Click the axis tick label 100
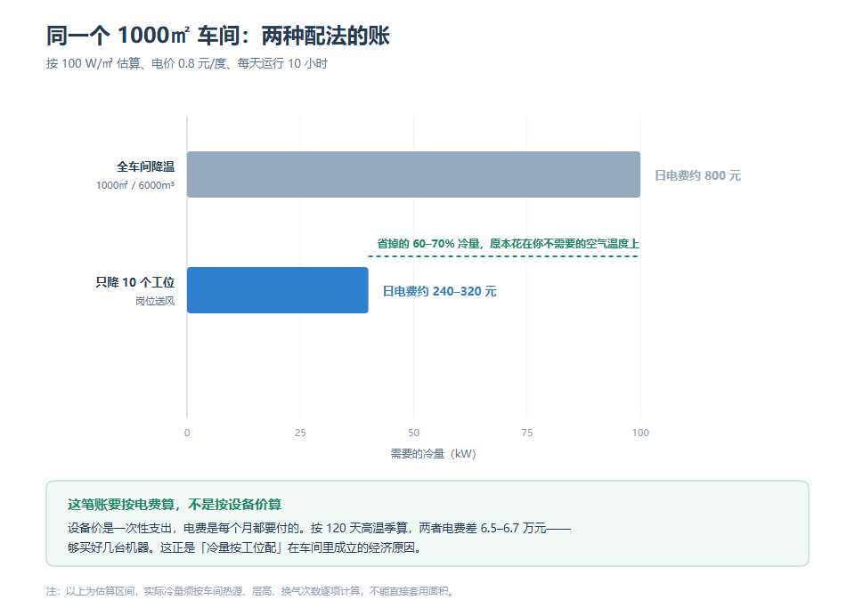 640,433
